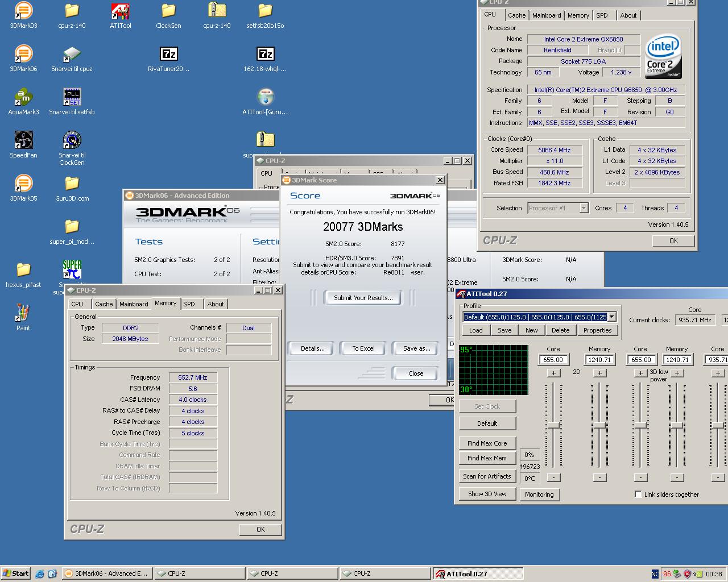Click Scan for Artifacts button
The height and width of the screenshot is (582, 728).
point(487,476)
